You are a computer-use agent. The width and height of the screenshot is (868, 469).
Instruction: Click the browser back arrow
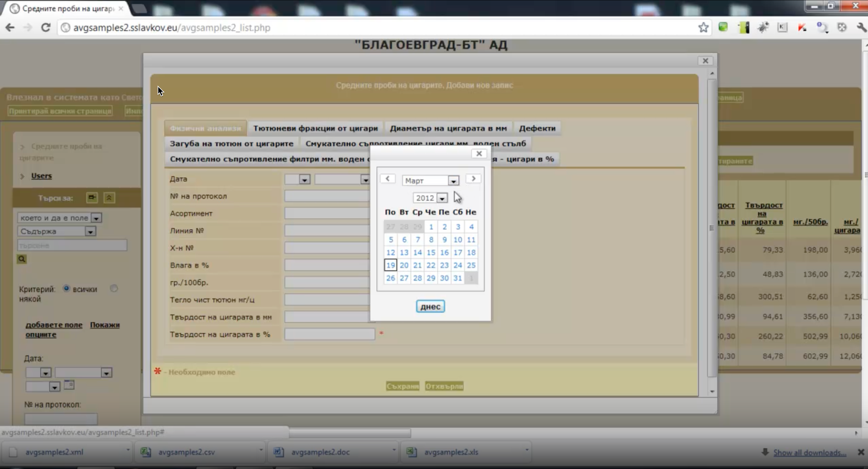tap(10, 27)
